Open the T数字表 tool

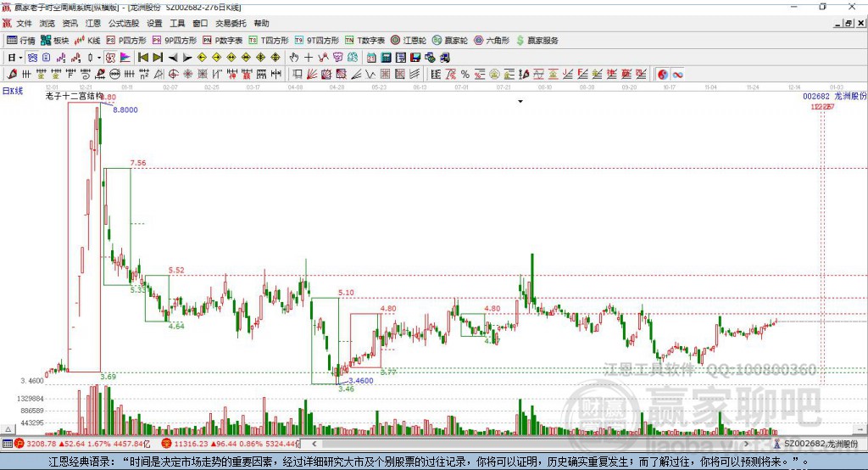(364, 41)
